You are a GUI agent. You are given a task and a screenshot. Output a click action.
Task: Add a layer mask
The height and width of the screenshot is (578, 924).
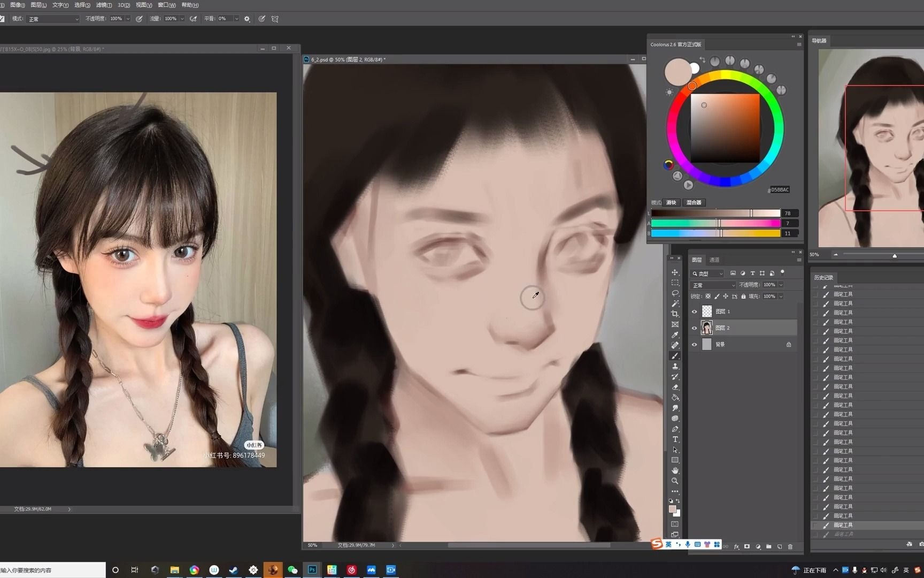747,546
